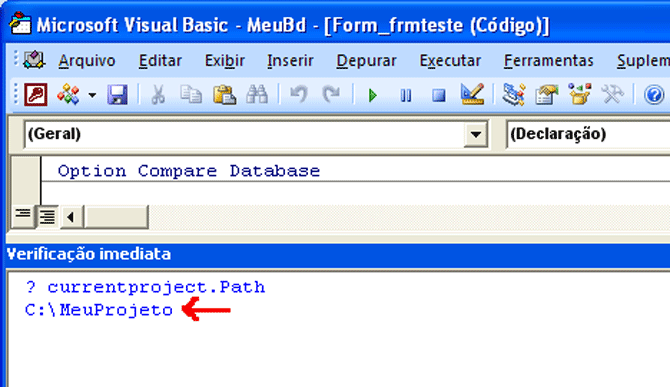This screenshot has height=387, width=670.
Task: Click the Break pause icon
Action: [x=406, y=95]
